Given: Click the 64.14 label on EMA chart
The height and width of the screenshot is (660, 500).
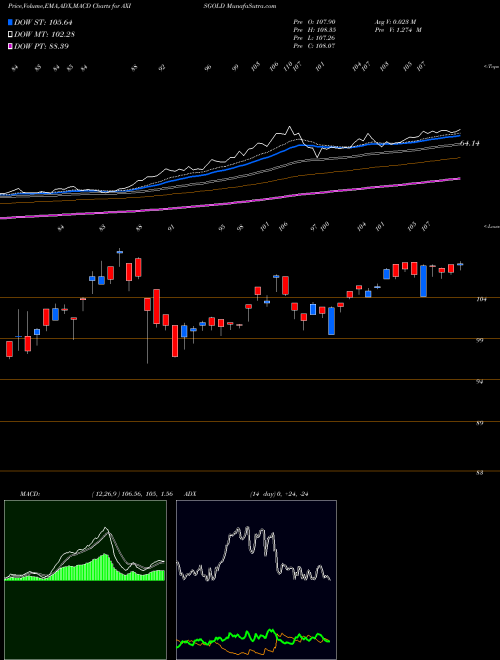Looking at the screenshot, I should tap(470, 144).
